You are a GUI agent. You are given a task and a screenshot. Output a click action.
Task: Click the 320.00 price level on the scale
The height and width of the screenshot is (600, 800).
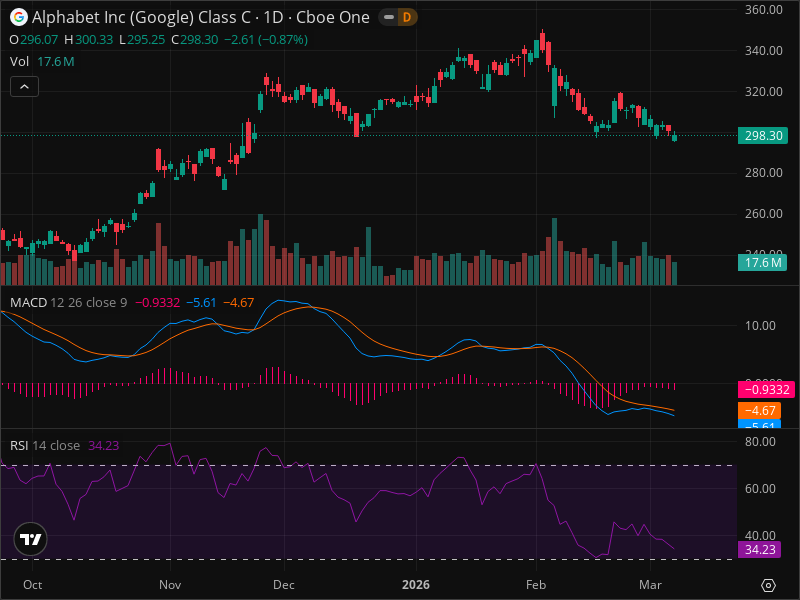tap(763, 91)
